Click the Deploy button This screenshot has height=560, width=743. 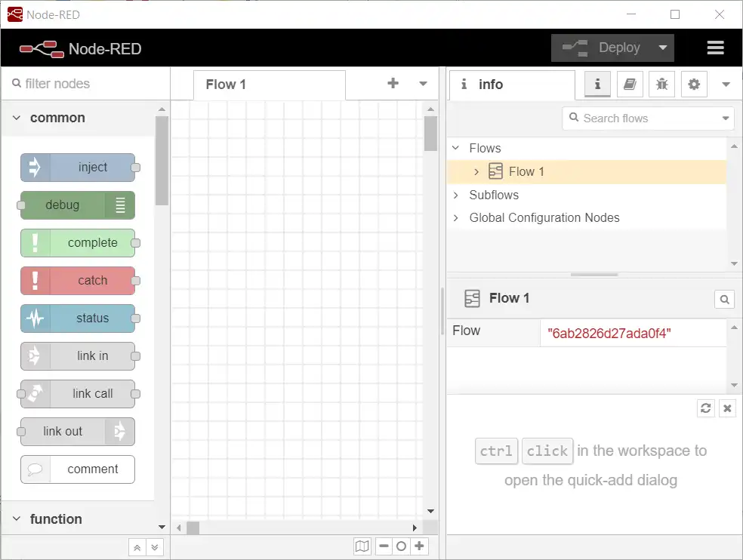point(602,48)
